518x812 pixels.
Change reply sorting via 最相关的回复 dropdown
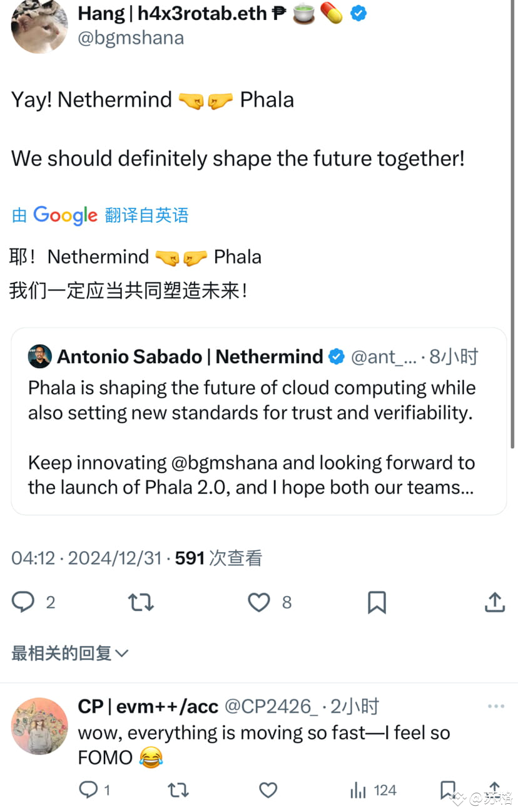(69, 653)
